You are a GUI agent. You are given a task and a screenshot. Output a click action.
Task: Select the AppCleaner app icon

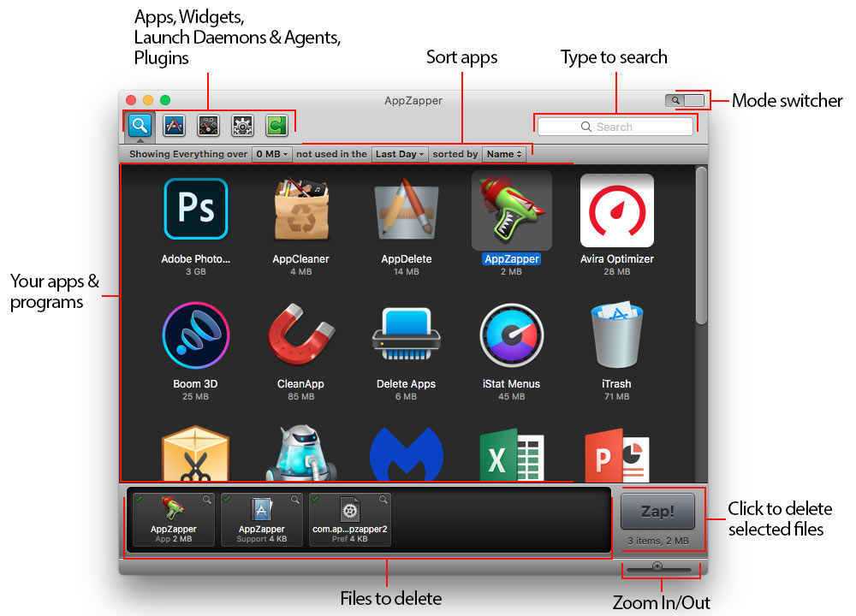pyautogui.click(x=300, y=209)
